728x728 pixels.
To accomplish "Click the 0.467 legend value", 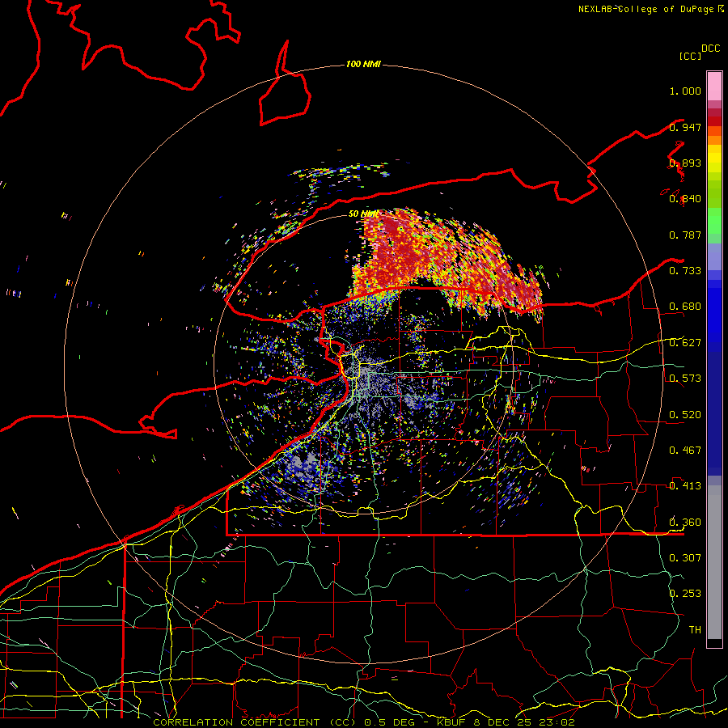I will (685, 451).
